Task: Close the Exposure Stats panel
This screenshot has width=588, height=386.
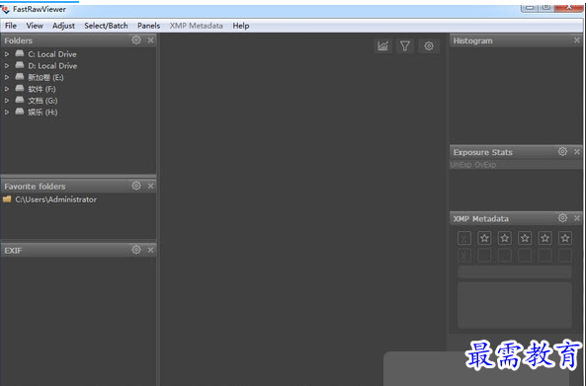Action: [577, 151]
